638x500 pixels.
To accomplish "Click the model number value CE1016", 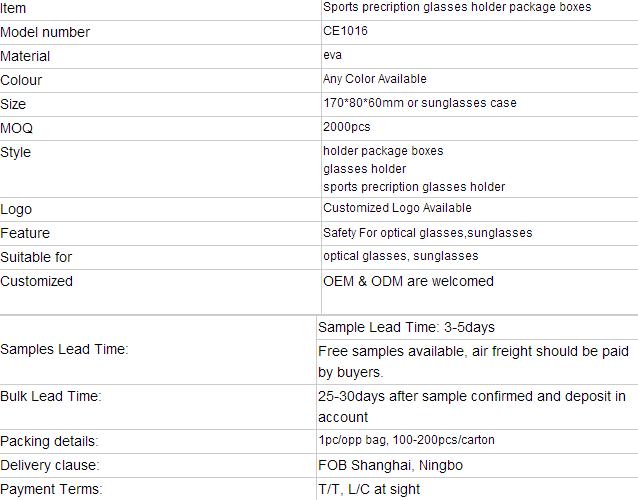I will click(345, 31).
